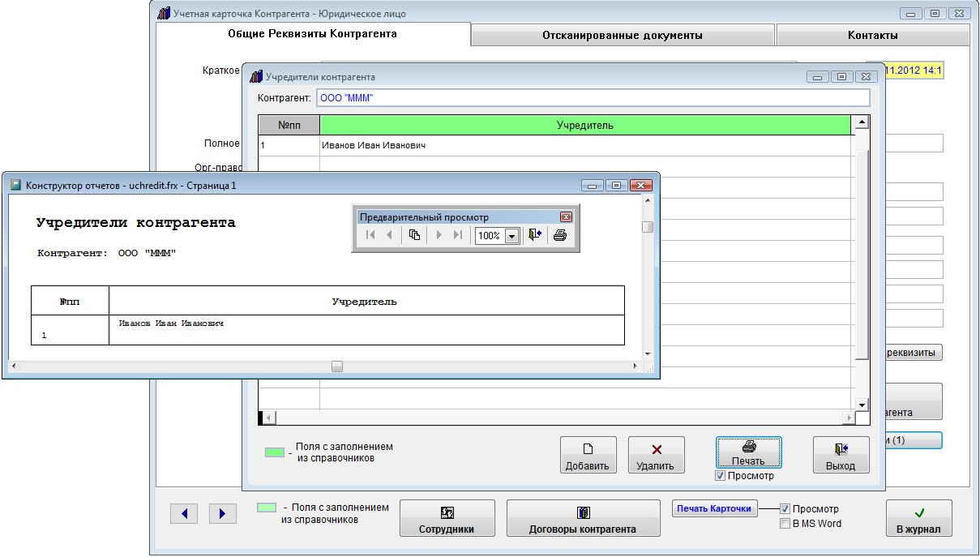The height and width of the screenshot is (557, 980).
Task: Close the Учредители контрагента window
Action: (x=866, y=77)
